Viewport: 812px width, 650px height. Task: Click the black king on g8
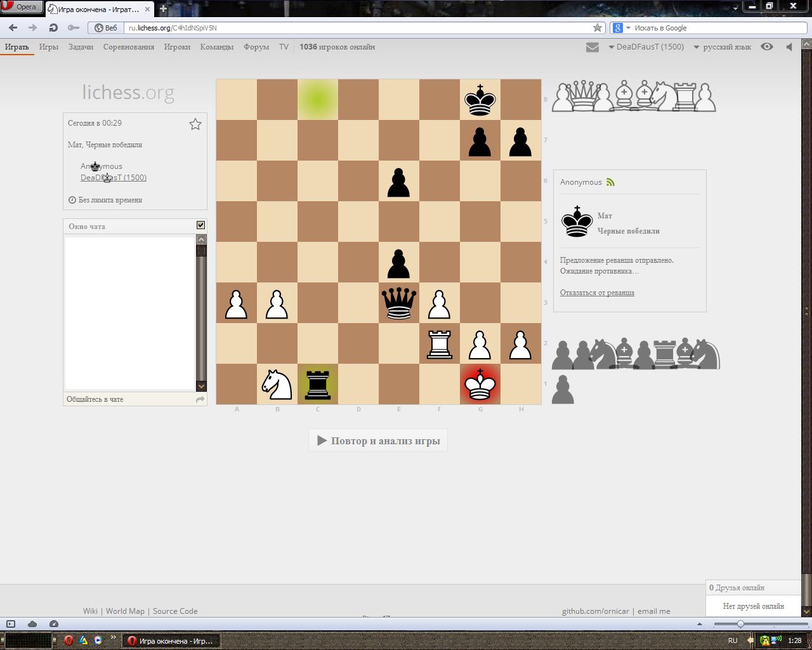[x=480, y=100]
